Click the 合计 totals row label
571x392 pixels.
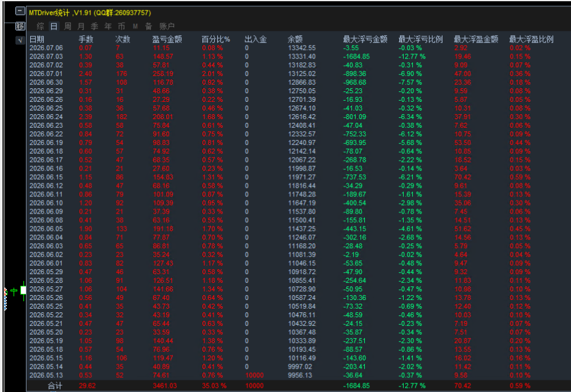pos(55,386)
